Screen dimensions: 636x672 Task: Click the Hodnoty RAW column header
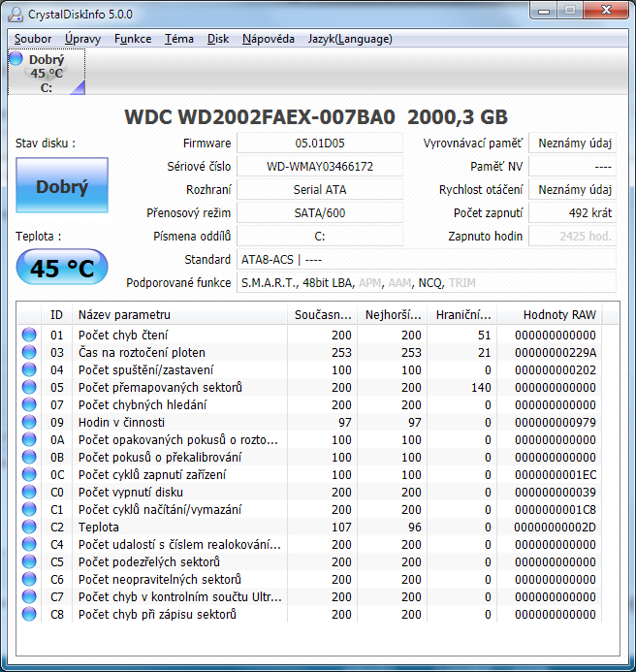[x=559, y=314]
